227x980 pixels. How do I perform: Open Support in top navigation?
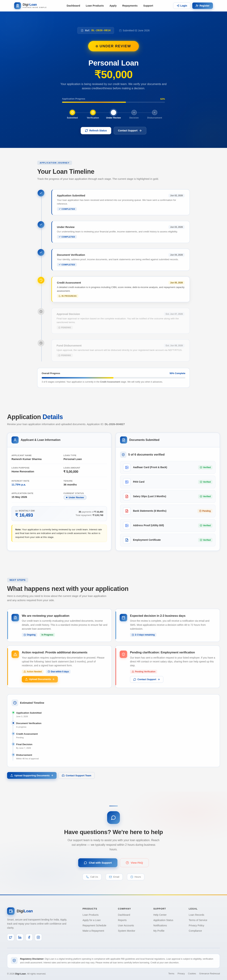tap(148, 6)
